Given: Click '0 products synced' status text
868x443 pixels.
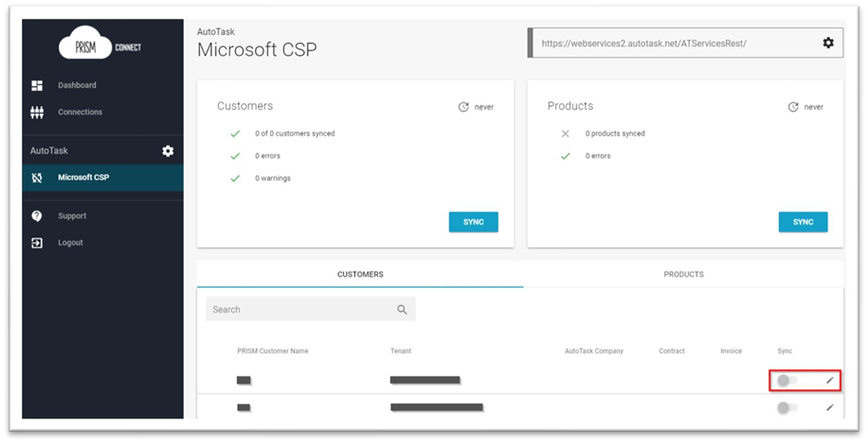Looking at the screenshot, I should point(615,133).
